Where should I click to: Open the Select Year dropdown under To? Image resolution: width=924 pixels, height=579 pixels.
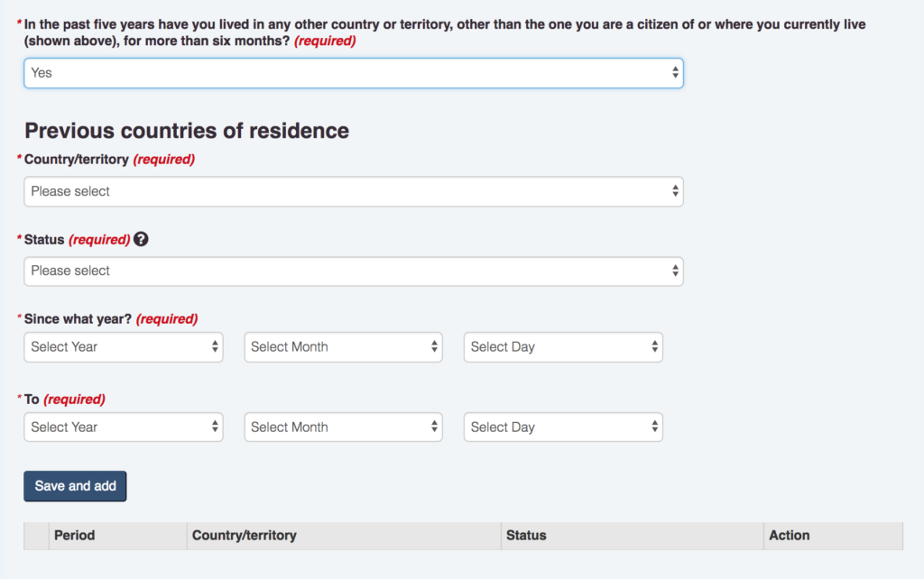pyautogui.click(x=124, y=427)
